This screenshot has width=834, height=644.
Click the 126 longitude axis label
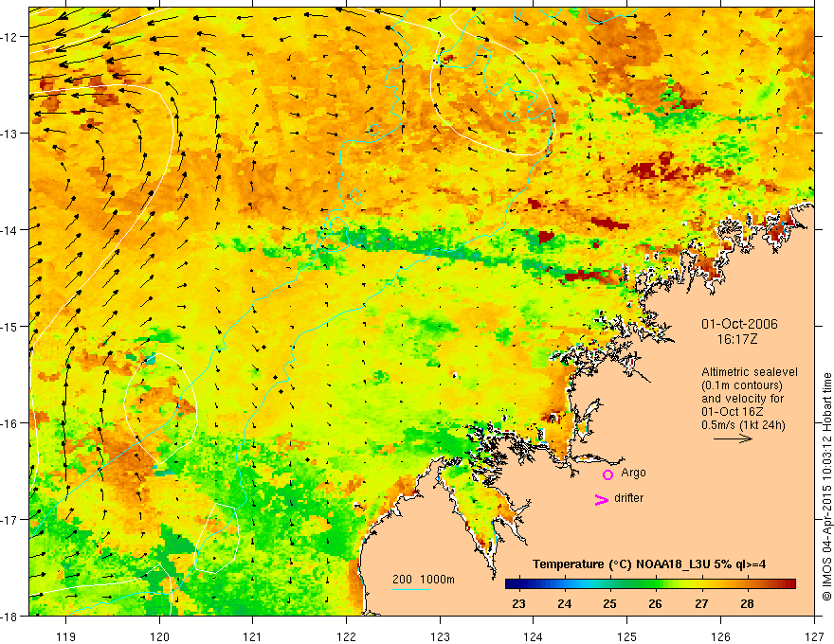pyautogui.click(x=720, y=636)
